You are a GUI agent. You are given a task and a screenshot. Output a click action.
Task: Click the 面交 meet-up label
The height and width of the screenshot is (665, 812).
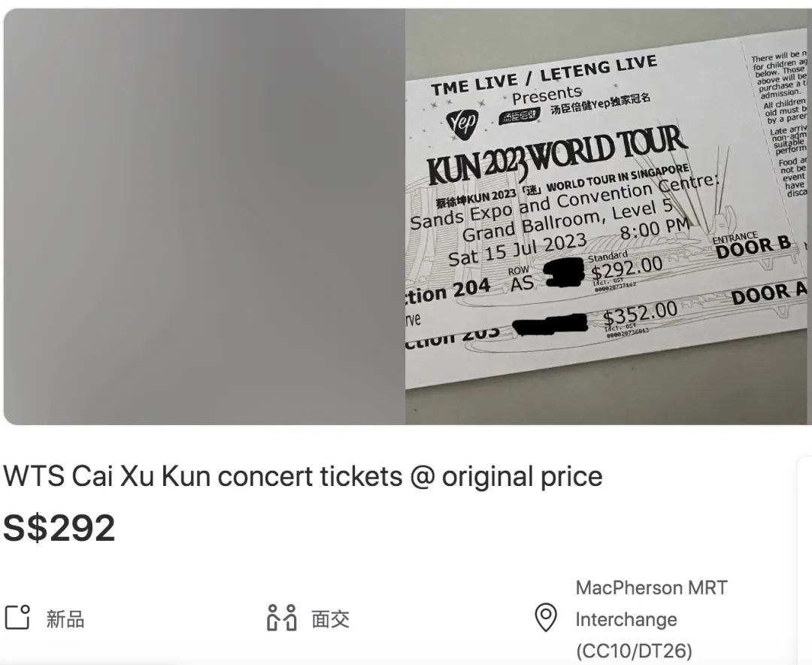point(330,619)
